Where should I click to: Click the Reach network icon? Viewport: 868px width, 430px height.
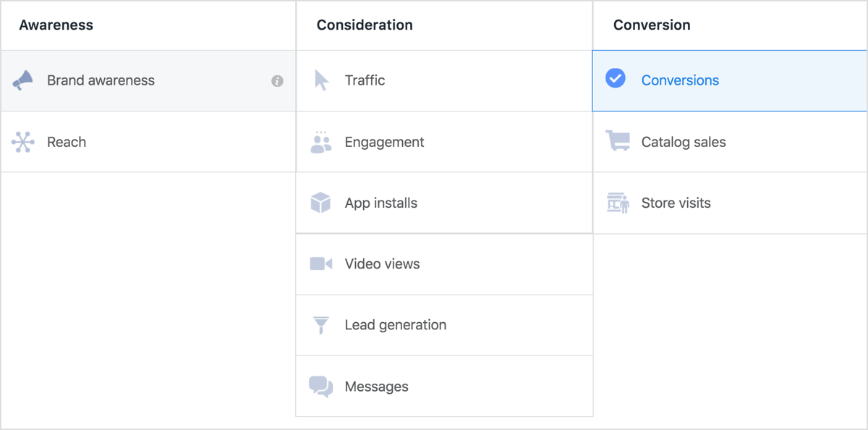tap(23, 142)
